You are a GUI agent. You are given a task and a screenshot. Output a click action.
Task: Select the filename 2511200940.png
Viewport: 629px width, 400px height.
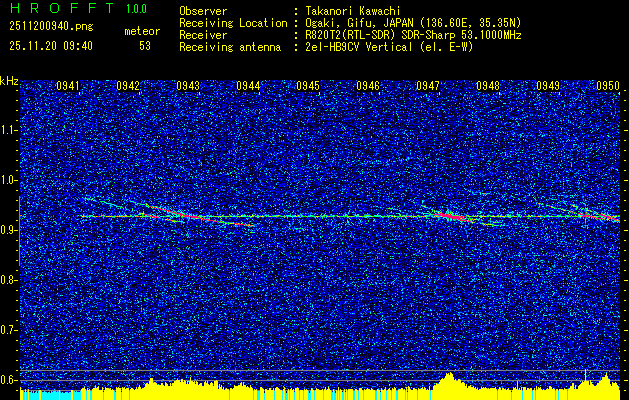51,27
